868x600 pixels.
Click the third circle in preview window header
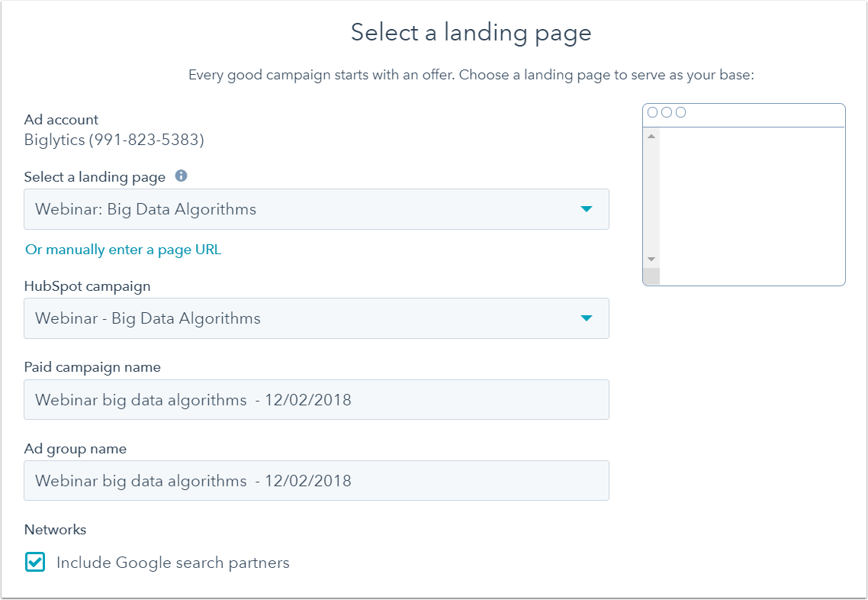(x=681, y=112)
